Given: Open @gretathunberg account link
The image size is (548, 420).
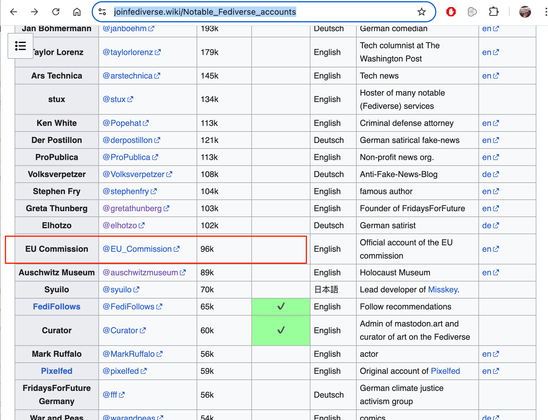Looking at the screenshot, I should point(136,209).
